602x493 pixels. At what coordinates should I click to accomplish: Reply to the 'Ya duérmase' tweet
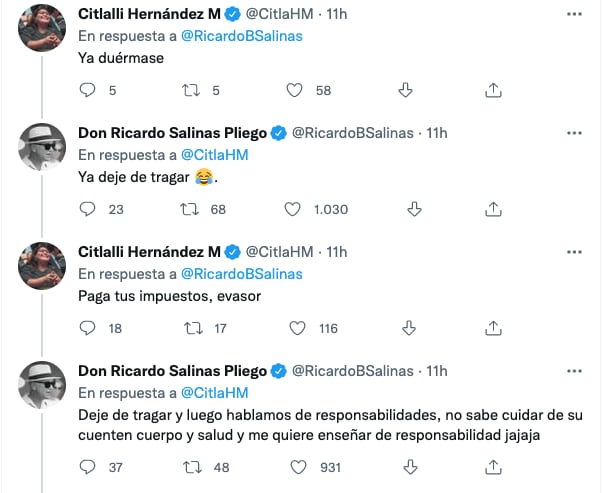[x=87, y=91]
